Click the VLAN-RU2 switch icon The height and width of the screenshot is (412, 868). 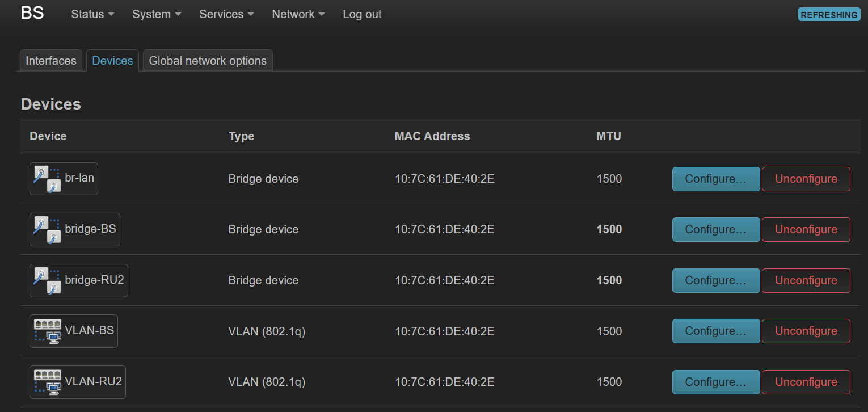pos(47,382)
